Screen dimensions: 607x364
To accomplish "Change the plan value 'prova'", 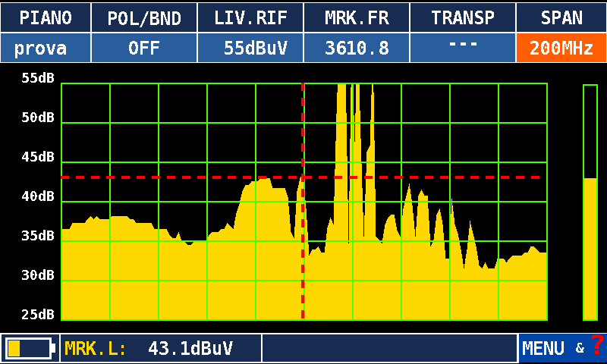I will click(46, 48).
